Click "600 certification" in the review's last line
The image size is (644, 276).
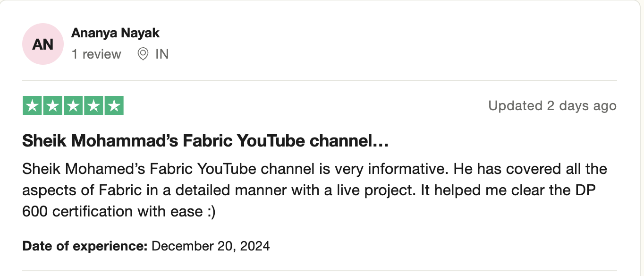point(77,211)
